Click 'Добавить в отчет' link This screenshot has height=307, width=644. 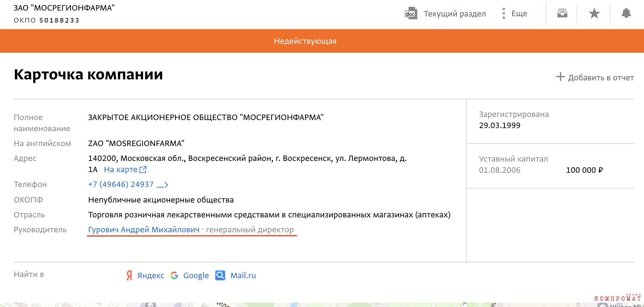point(601,78)
